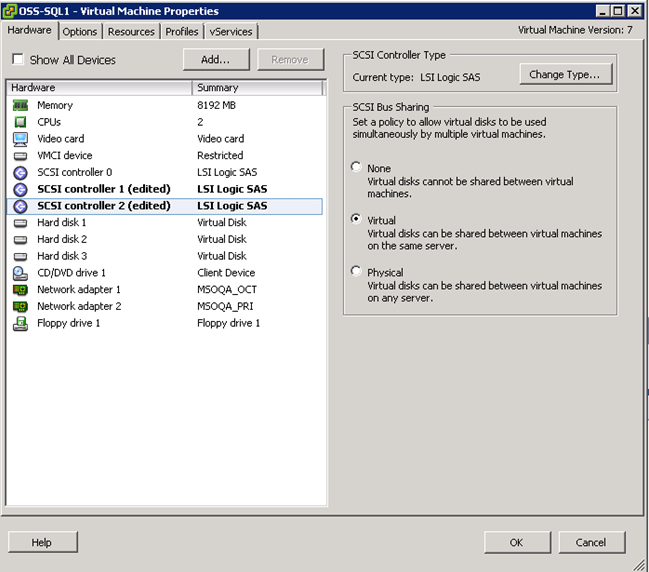Select the Virtual bus sharing option
Viewport: 649px width, 572px height.
[x=356, y=219]
